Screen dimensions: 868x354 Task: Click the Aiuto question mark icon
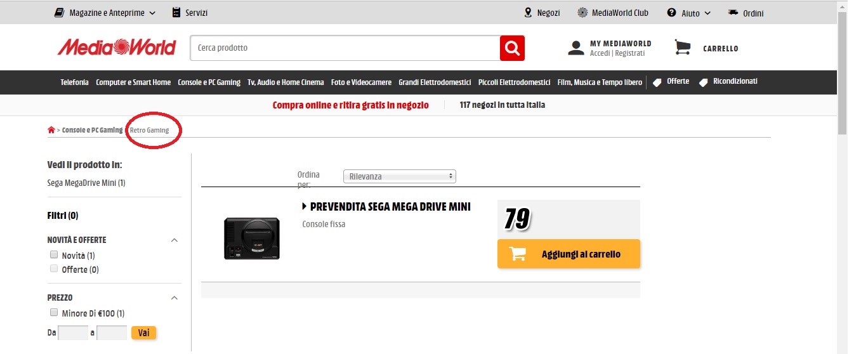tap(671, 13)
